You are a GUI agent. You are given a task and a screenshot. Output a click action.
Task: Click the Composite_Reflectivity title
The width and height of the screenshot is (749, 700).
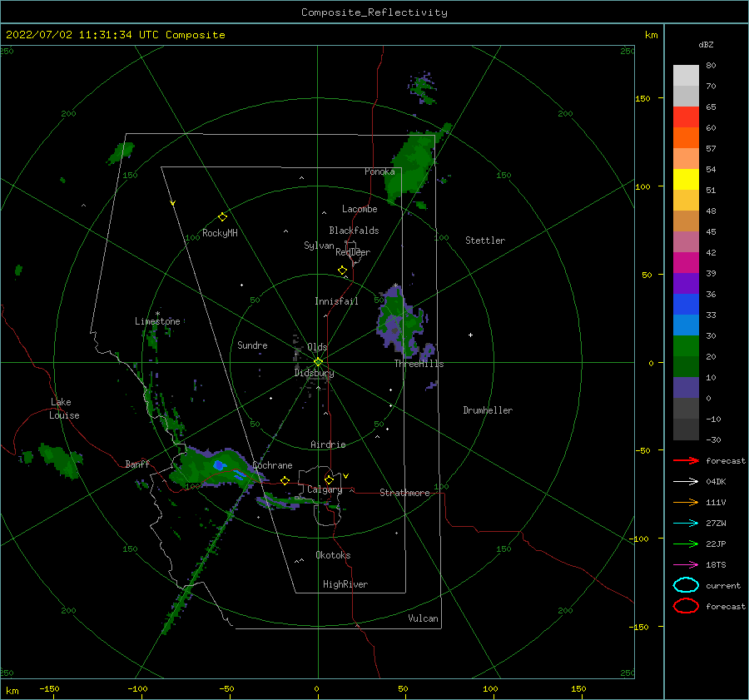click(374, 12)
